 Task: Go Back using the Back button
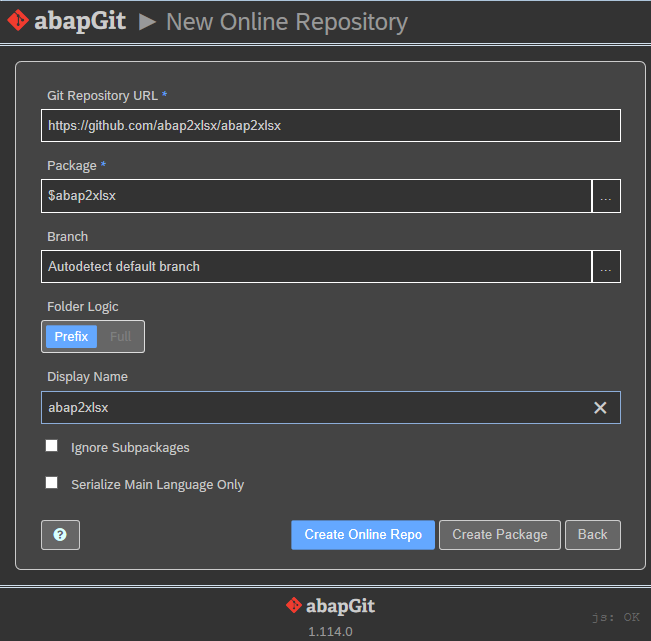[592, 535]
